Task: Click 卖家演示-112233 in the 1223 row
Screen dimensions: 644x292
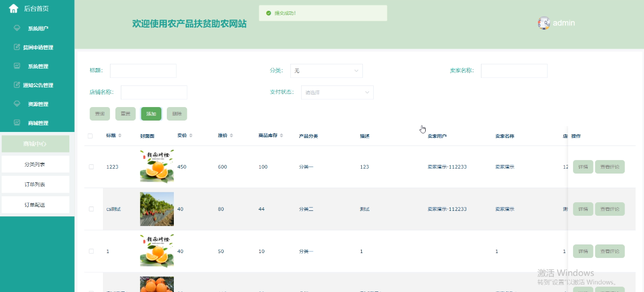Action: click(447, 167)
